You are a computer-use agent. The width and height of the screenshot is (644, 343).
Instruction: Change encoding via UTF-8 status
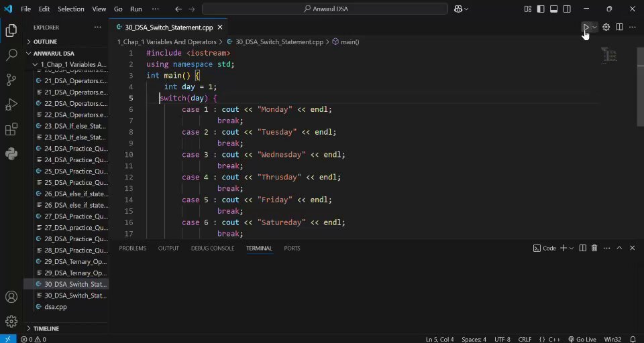502,339
